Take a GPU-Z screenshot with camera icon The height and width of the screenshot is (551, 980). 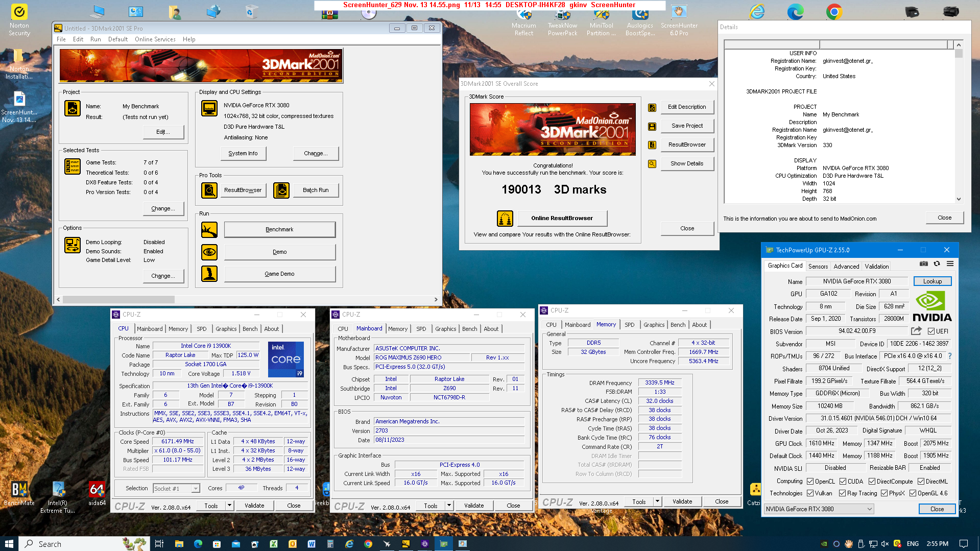pos(924,264)
